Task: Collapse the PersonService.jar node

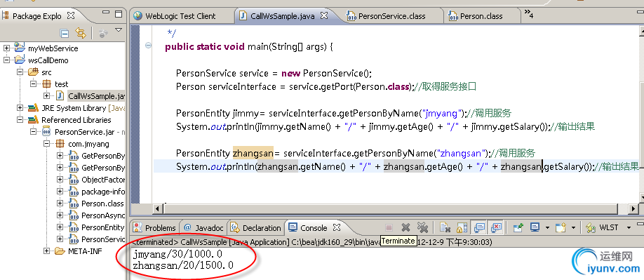Action: (x=33, y=131)
